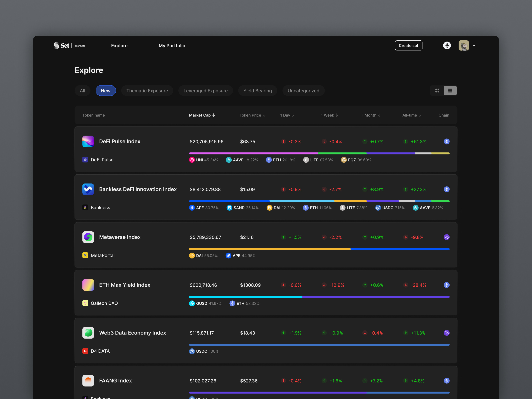
Task: Filter by Thematic Exposure
Action: [x=147, y=91]
